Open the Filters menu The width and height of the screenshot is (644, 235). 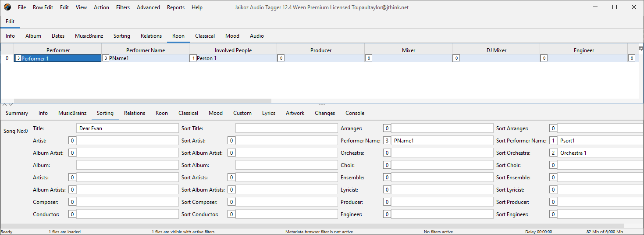[123, 7]
